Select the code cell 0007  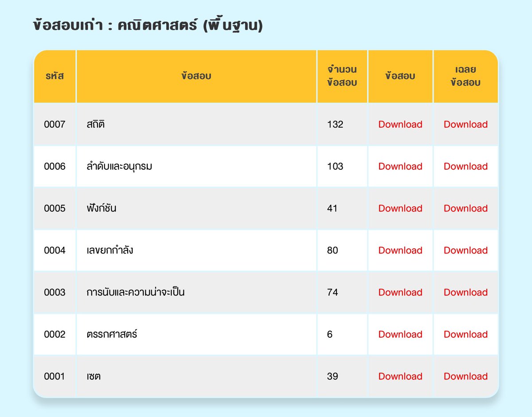55,125
